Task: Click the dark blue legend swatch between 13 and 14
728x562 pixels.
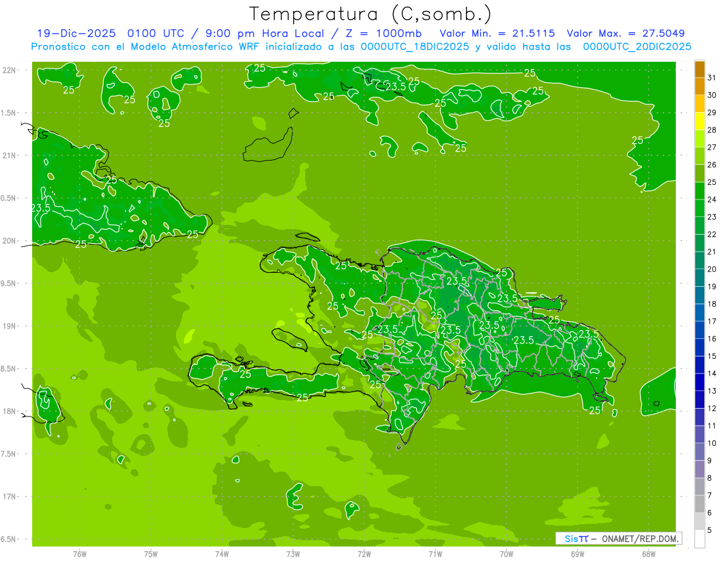Action: click(699, 382)
